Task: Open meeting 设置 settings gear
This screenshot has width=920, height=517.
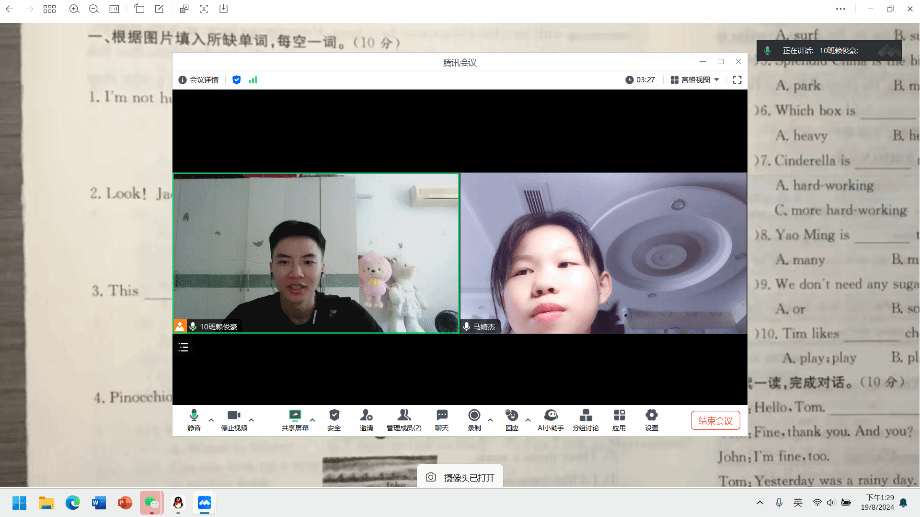Action: point(651,419)
